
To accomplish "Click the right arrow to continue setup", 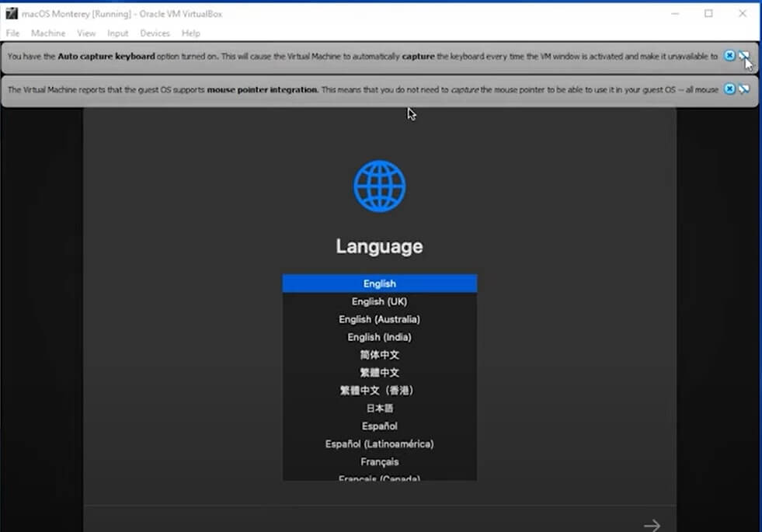I will tap(652, 526).
